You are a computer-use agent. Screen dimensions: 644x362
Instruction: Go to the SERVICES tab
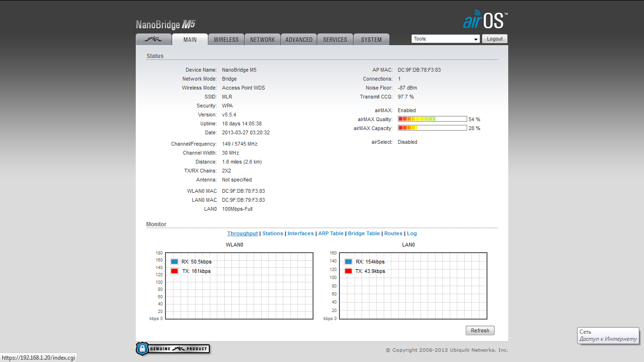click(335, 40)
